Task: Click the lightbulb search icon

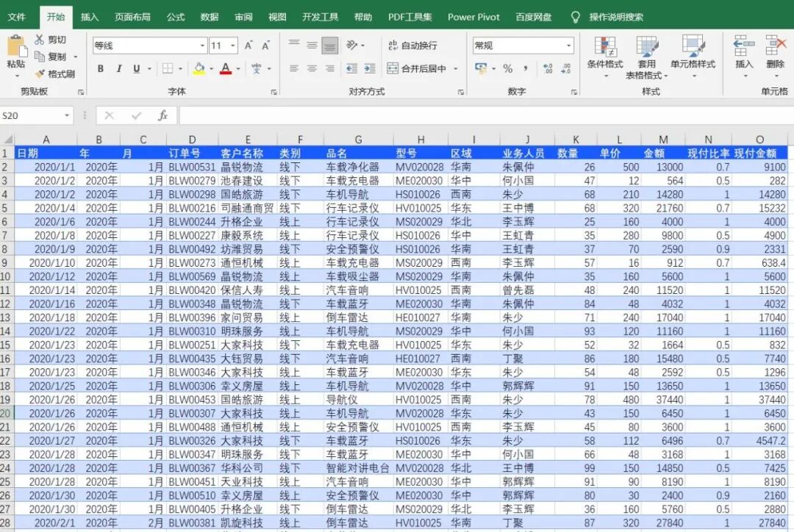Action: [575, 17]
